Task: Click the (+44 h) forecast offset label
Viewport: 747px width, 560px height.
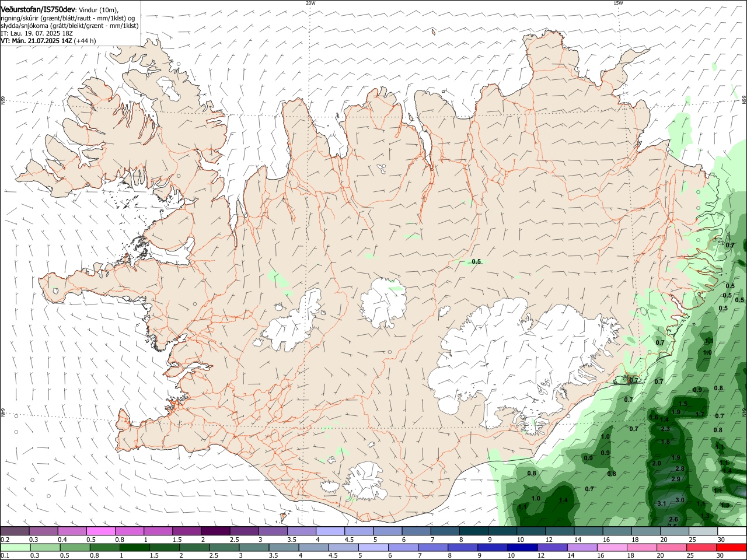Action: 86,41
